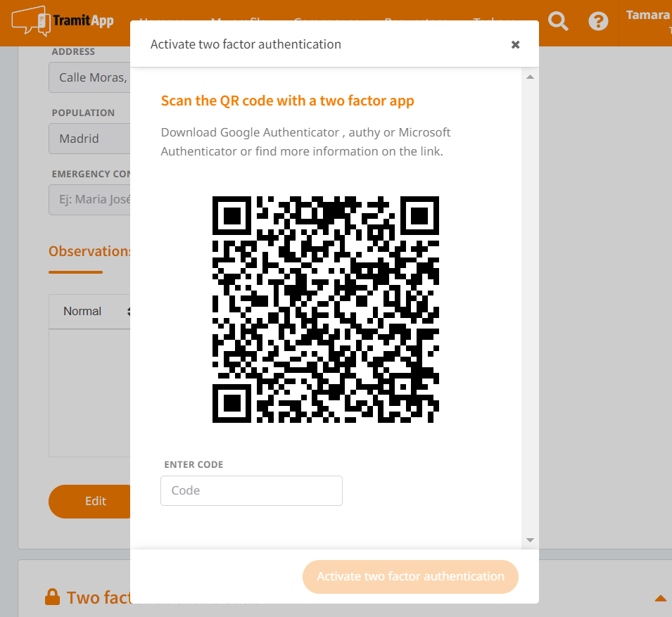Click the QR code image

point(326,310)
